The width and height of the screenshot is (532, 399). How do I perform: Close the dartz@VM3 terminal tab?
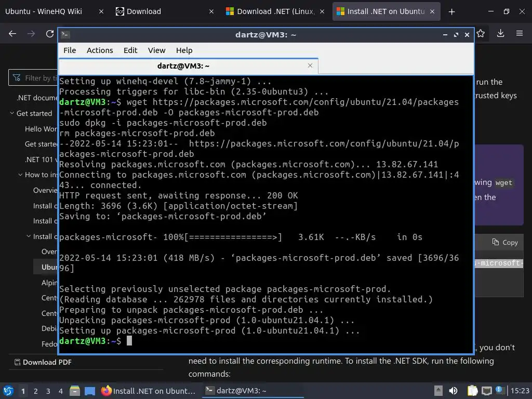310,65
